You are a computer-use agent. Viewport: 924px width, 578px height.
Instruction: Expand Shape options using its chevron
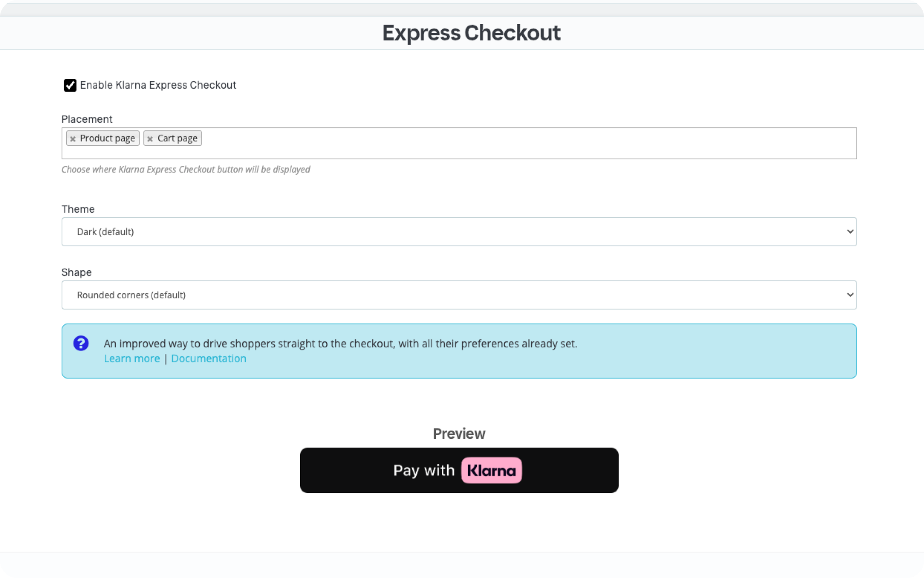tap(849, 295)
